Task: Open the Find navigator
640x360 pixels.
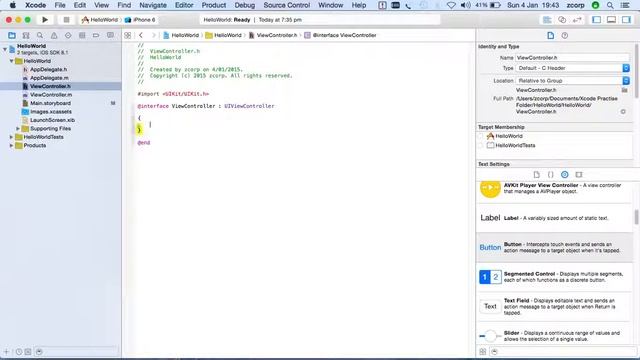Action: point(40,36)
